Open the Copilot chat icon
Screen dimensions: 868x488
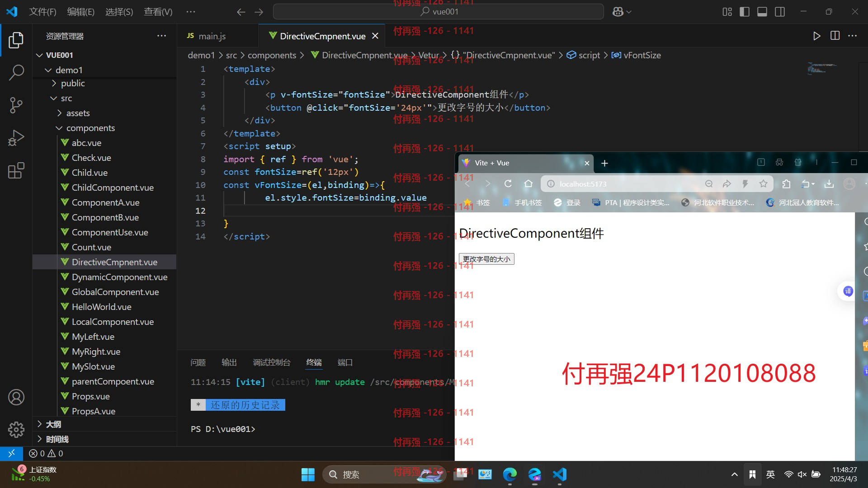pos(618,12)
